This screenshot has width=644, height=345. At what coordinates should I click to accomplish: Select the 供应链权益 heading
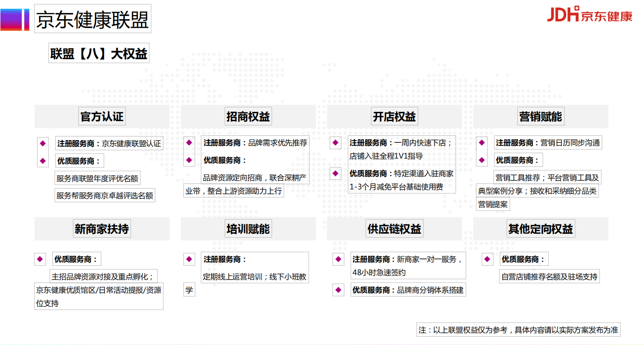pos(395,229)
